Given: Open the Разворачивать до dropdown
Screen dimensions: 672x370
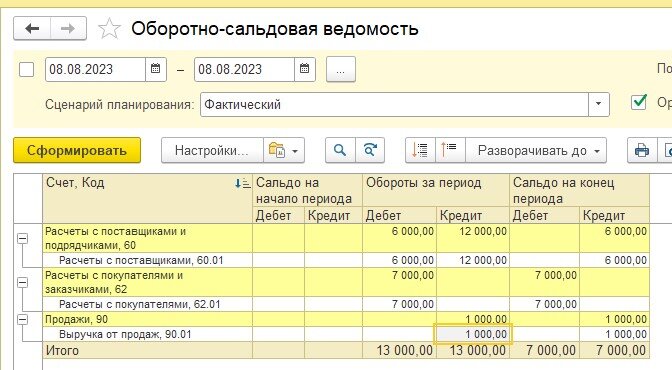Looking at the screenshot, I should [x=536, y=150].
